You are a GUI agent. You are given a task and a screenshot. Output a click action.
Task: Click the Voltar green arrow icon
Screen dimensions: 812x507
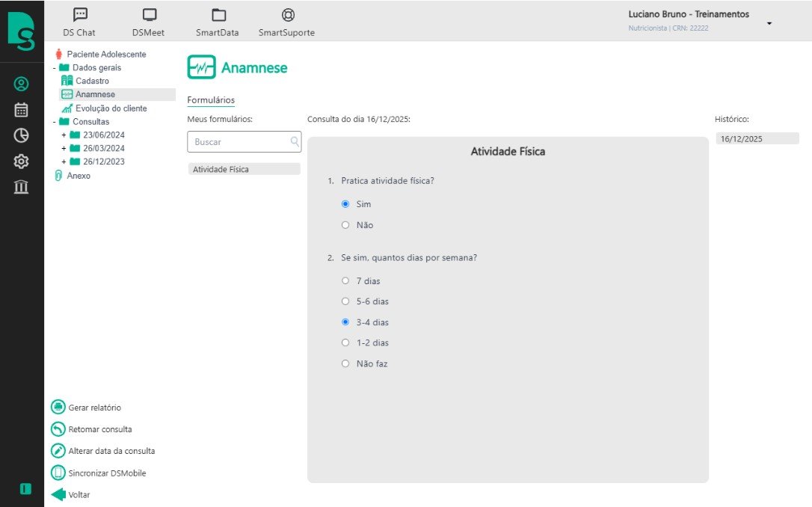[x=58, y=494]
